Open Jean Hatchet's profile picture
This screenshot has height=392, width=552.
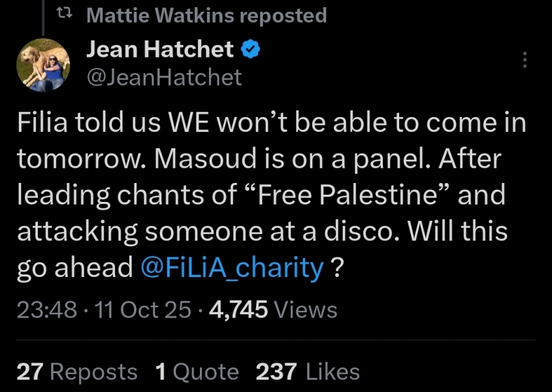coord(43,64)
